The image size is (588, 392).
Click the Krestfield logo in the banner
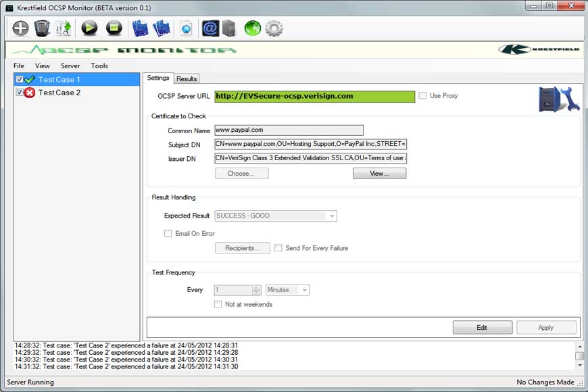(x=539, y=49)
